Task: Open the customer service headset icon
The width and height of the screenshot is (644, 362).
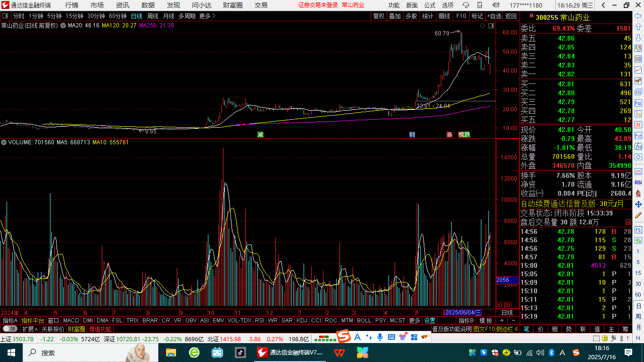Action: [x=465, y=5]
